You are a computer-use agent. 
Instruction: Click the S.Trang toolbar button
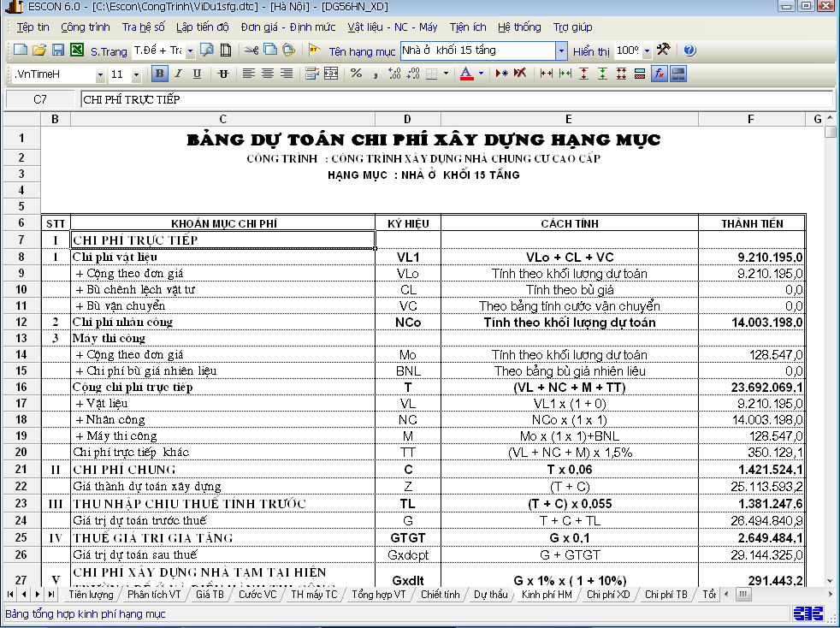(x=109, y=51)
